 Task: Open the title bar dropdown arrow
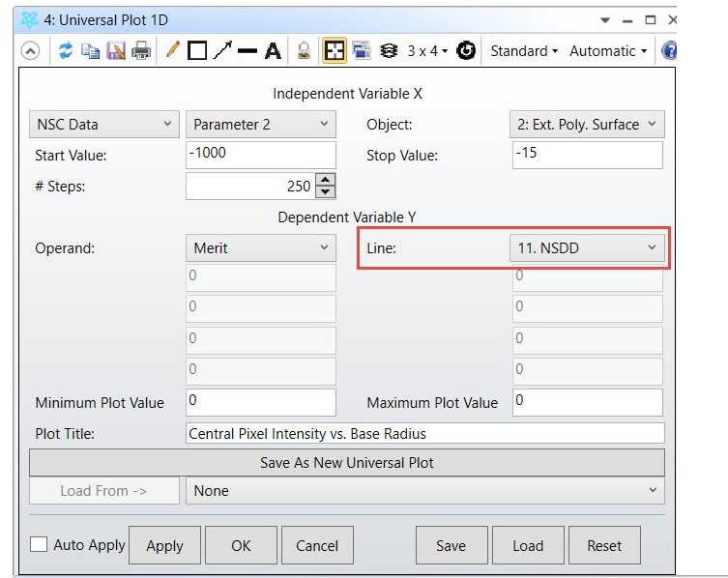coord(605,20)
